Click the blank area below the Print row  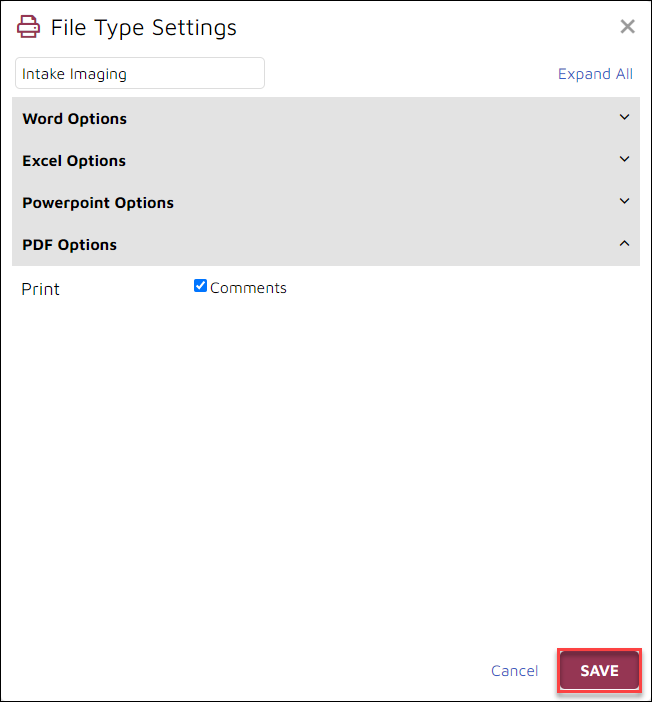326,470
